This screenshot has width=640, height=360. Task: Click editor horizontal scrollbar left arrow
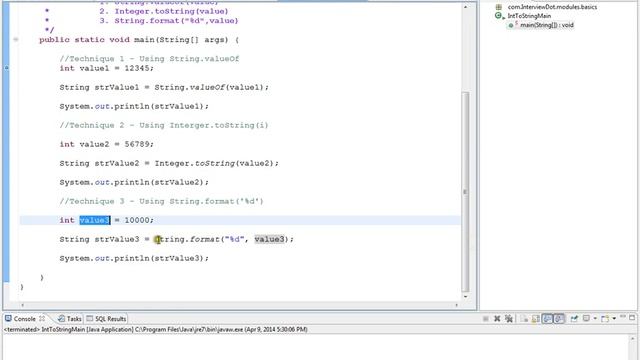point(22,305)
